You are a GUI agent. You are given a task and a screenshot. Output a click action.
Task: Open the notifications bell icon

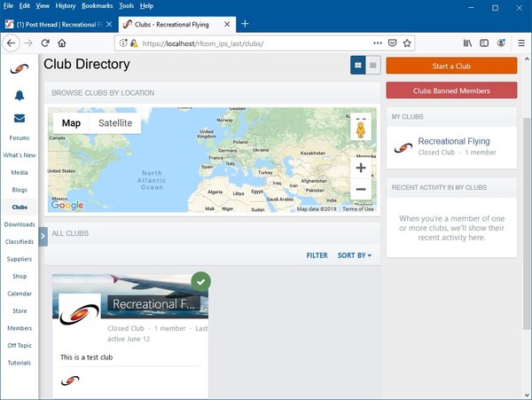pos(20,95)
